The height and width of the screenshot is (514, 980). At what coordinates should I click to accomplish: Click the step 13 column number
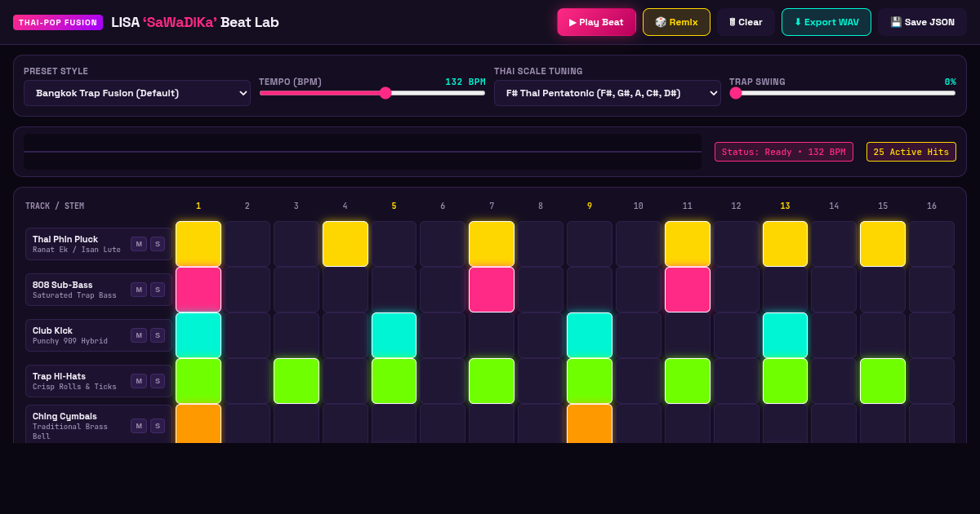[785, 206]
